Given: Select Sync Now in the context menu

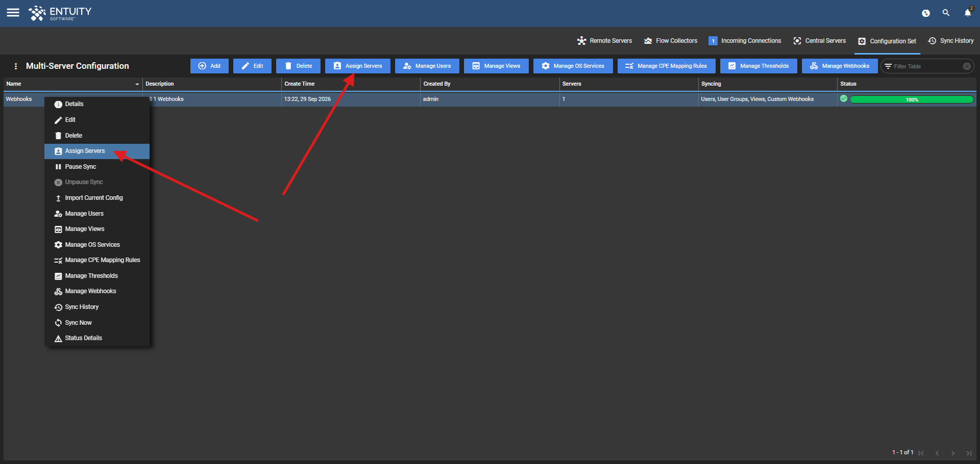Looking at the screenshot, I should click(x=97, y=323).
